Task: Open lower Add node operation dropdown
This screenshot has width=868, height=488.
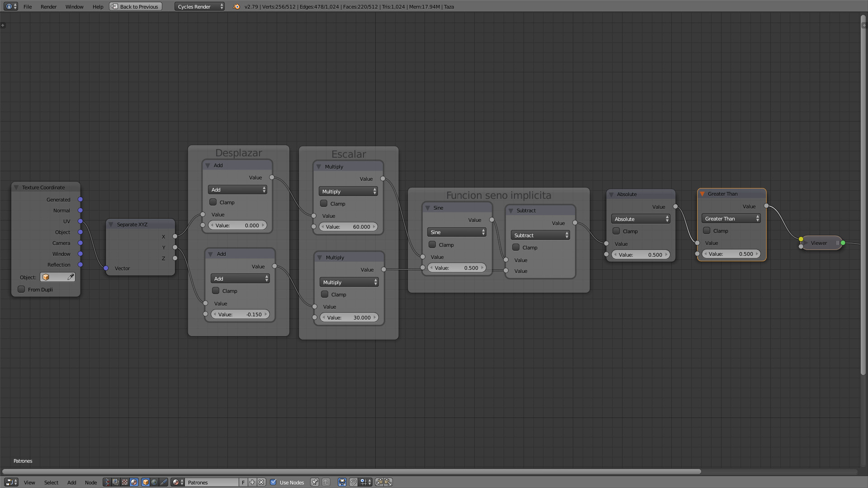Action: pyautogui.click(x=240, y=279)
